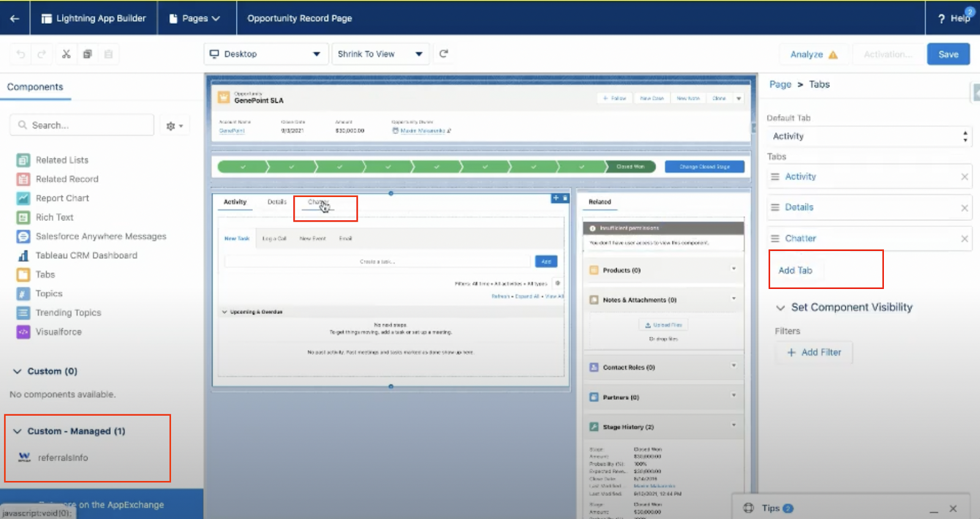Click the Opportunity Record Page title

click(x=300, y=18)
